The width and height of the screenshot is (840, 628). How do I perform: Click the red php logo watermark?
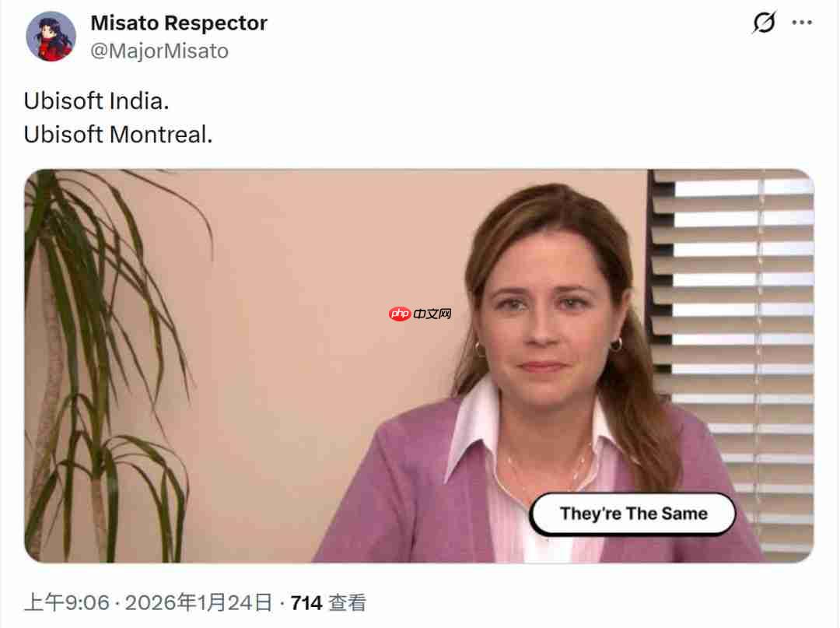coord(400,314)
